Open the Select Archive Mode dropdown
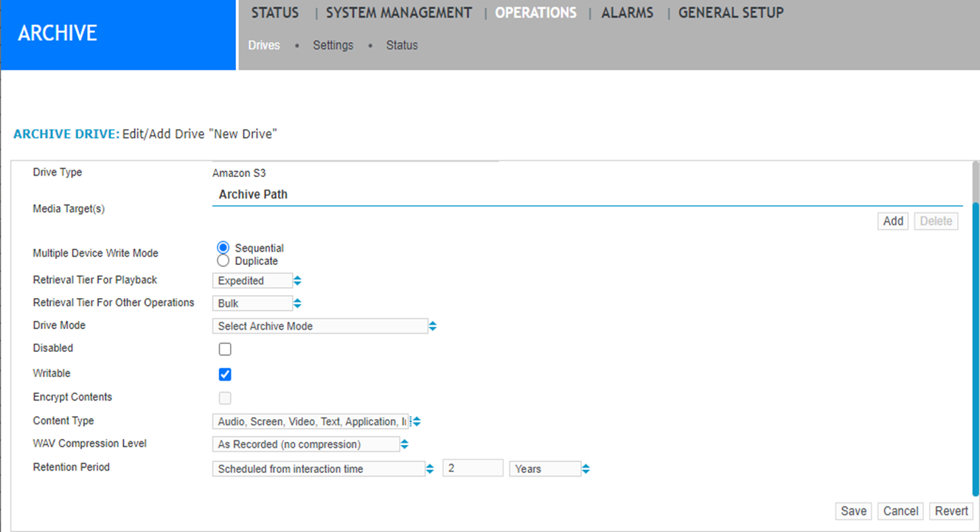 pos(321,325)
